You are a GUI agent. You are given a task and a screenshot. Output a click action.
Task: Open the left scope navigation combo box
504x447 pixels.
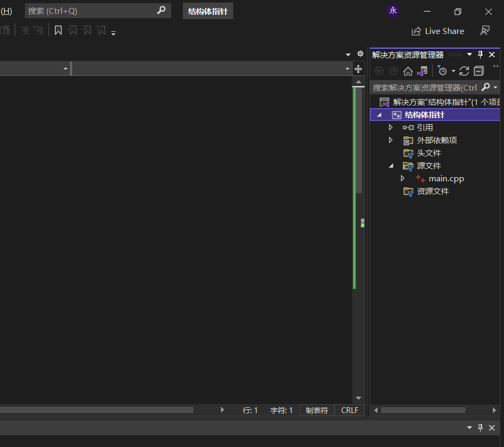point(35,68)
